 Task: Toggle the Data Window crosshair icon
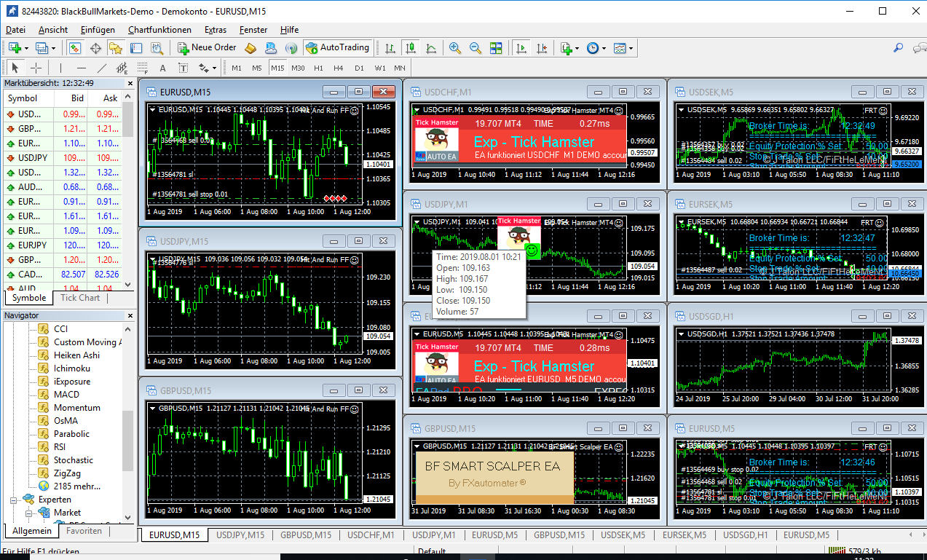click(x=95, y=47)
